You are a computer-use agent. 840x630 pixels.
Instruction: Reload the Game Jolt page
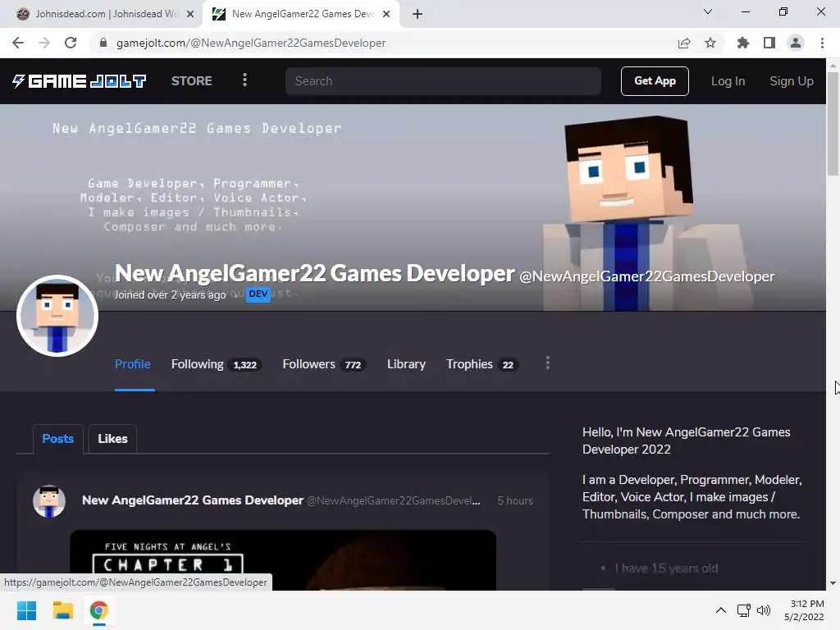71,43
